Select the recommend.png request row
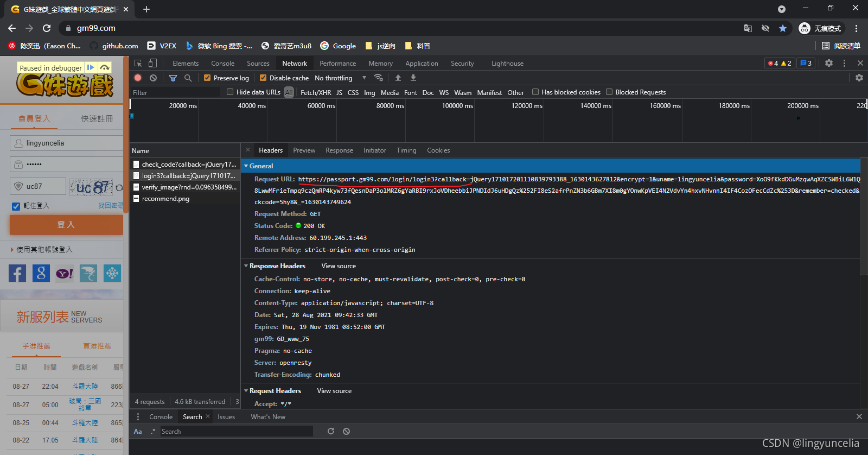The width and height of the screenshot is (868, 455). (184, 198)
